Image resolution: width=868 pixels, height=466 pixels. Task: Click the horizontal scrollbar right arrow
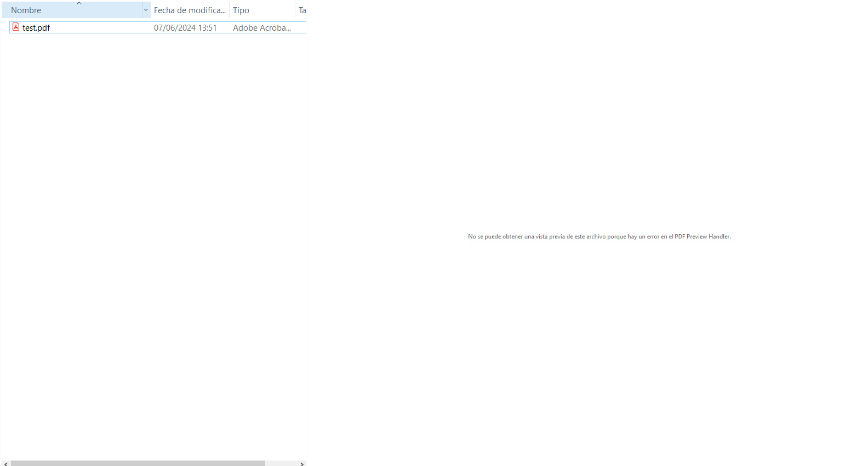[x=302, y=463]
